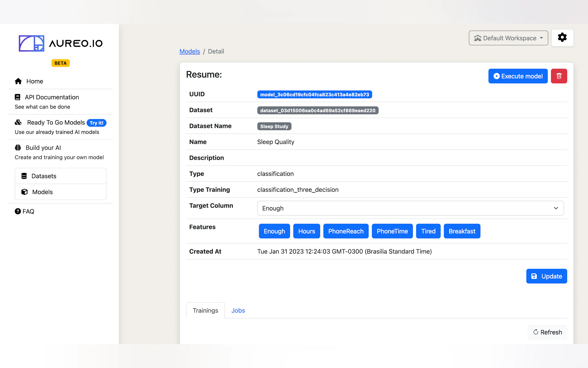
Task: Click the Home house icon
Action: click(18, 81)
